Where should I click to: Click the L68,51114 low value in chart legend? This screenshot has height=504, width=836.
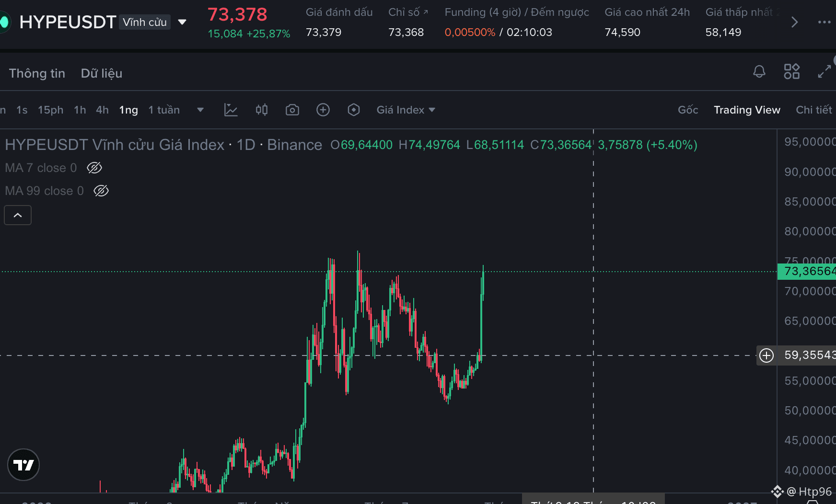coord(495,145)
